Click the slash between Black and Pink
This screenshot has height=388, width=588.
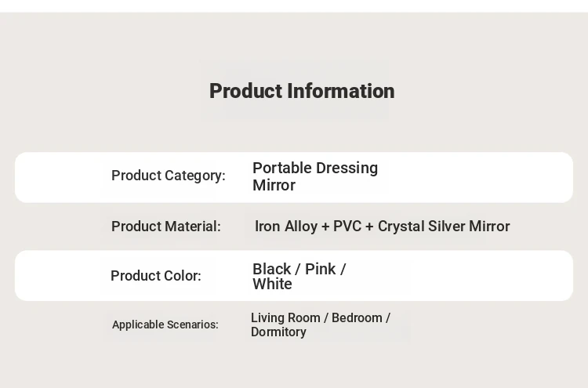(298, 270)
